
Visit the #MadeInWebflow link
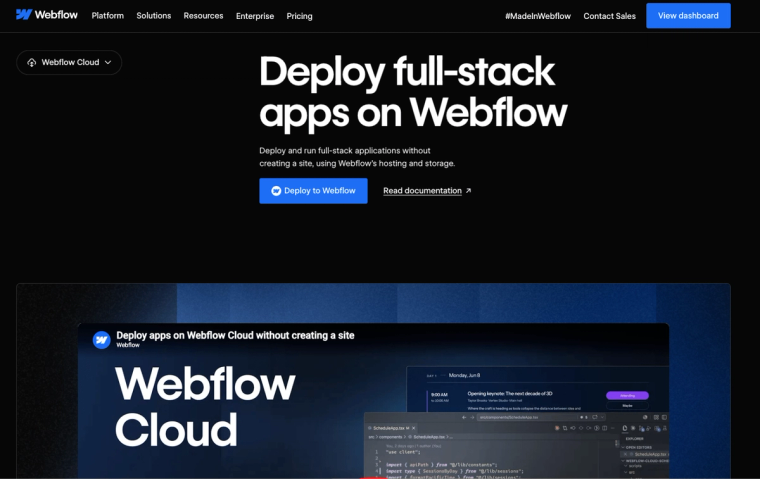(x=538, y=16)
